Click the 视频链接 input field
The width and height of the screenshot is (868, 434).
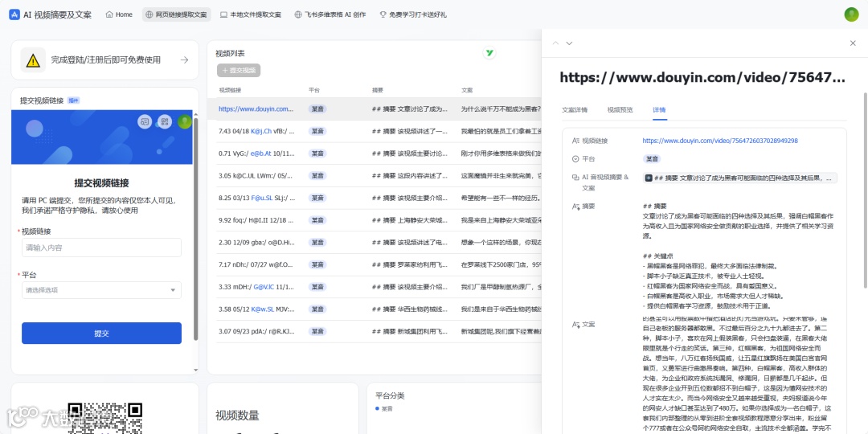coord(101,248)
